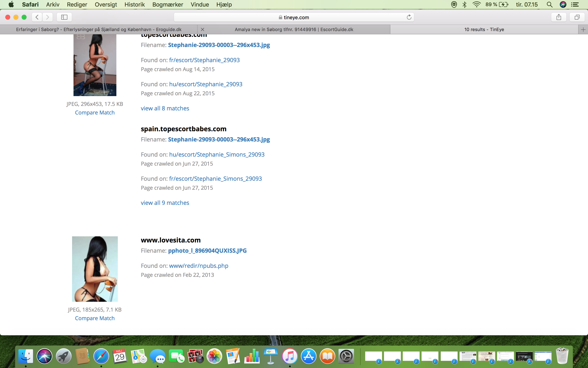
Task: Open Messages in the dock
Action: (x=157, y=356)
